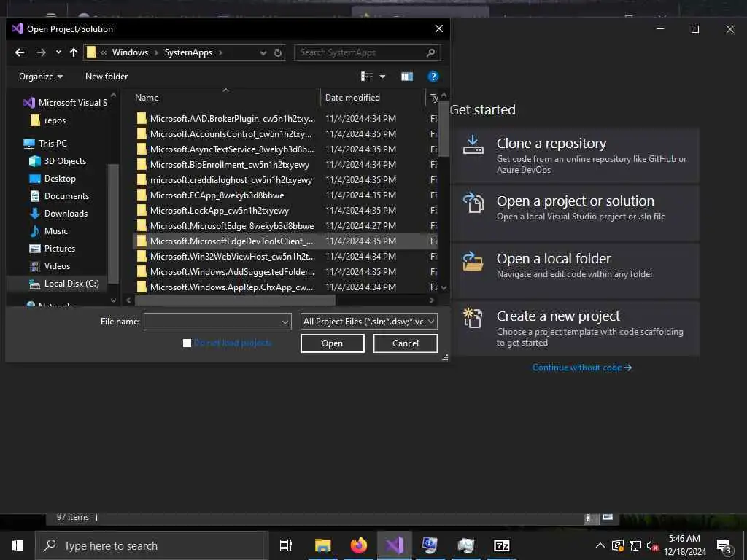Viewport: 747px width, 560px height.
Task: Open Downloads in navigation pane
Action: (58, 214)
